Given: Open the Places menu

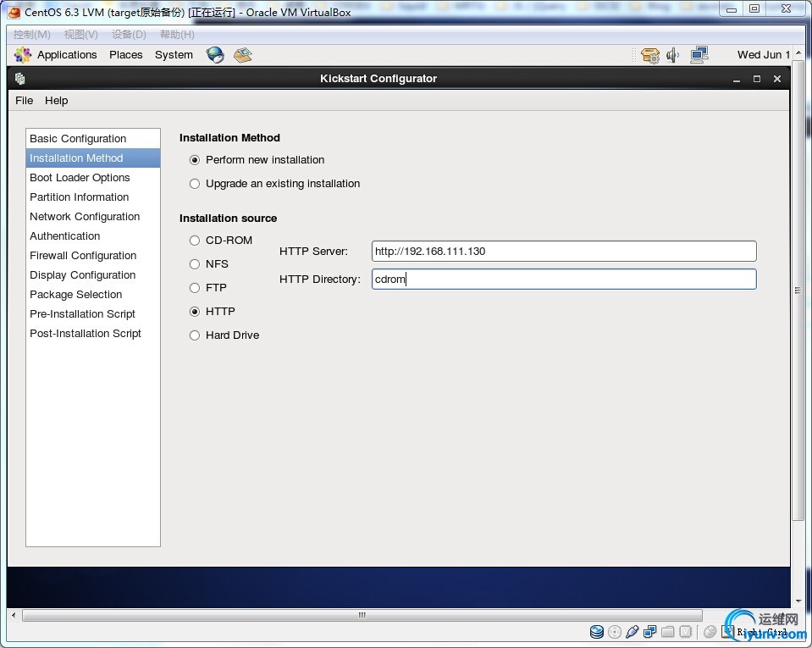Looking at the screenshot, I should coord(125,55).
